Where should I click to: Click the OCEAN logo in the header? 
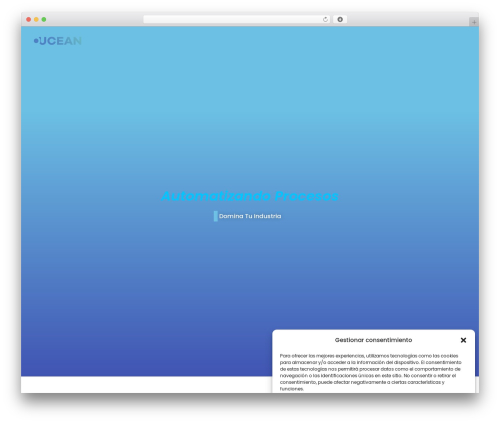58,41
